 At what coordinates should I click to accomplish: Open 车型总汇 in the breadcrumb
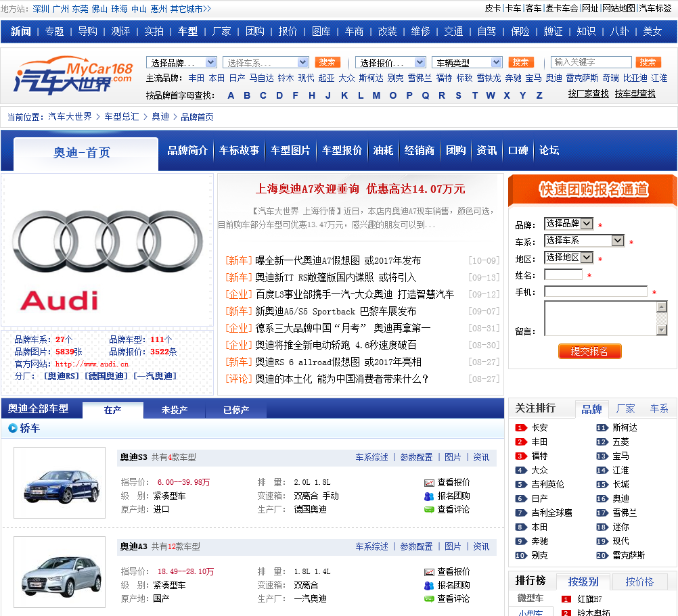[x=122, y=116]
